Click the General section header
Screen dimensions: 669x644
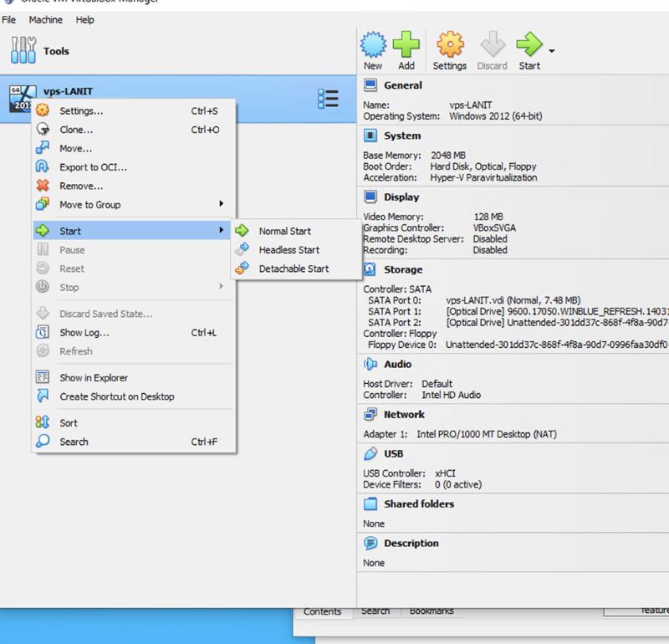pos(403,85)
